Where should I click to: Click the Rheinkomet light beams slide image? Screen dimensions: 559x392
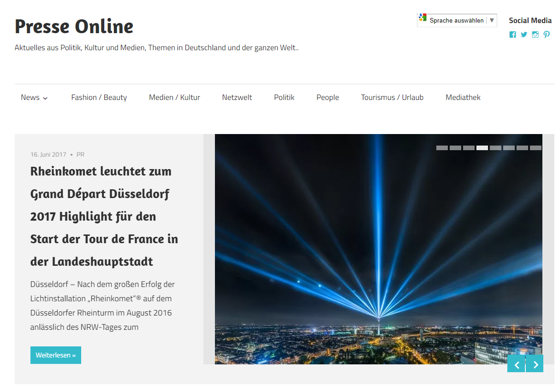coord(379,249)
